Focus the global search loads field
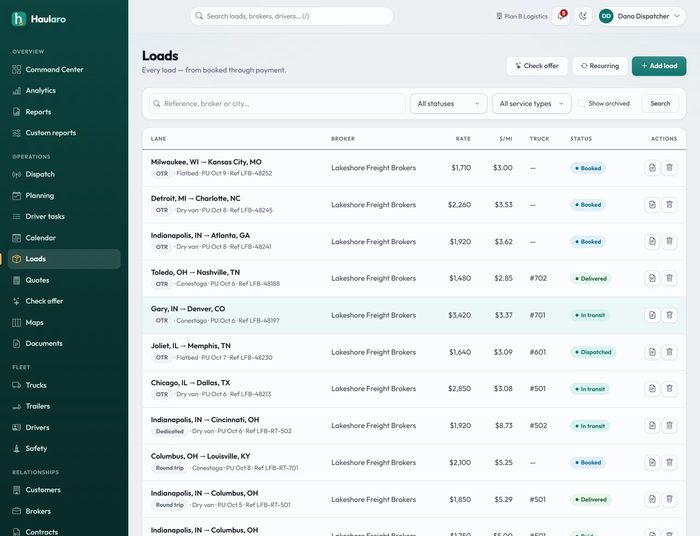The width and height of the screenshot is (700, 536). pyautogui.click(x=292, y=16)
